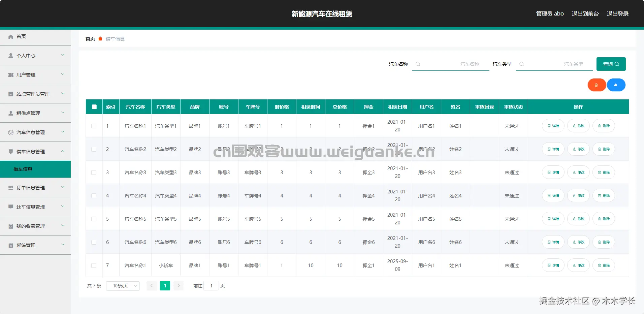This screenshot has width=644, height=314.
Task: Go to the next page arrow
Action: (179, 286)
